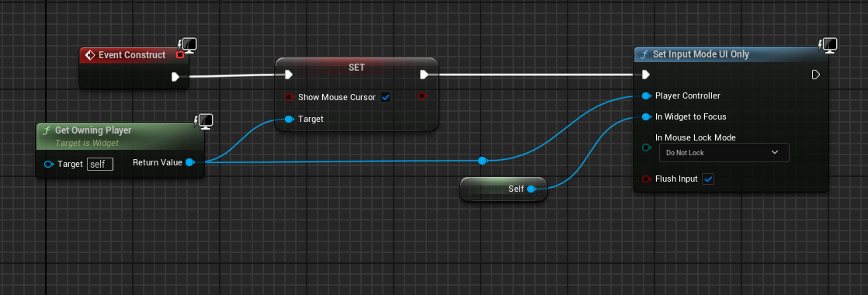
Task: Select the Event Construct node header
Action: coord(132,55)
